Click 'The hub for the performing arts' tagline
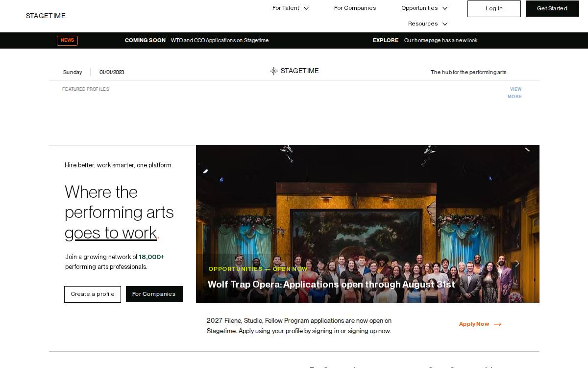 tap(468, 72)
